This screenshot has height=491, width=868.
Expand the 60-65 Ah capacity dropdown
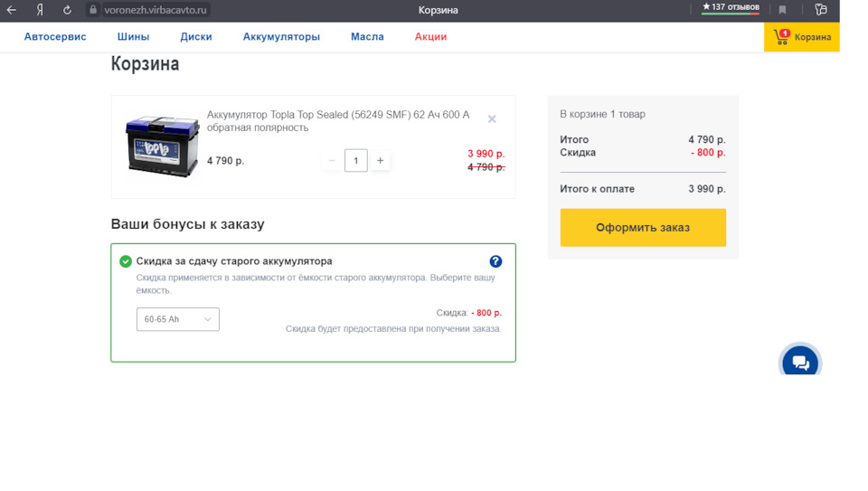click(177, 319)
